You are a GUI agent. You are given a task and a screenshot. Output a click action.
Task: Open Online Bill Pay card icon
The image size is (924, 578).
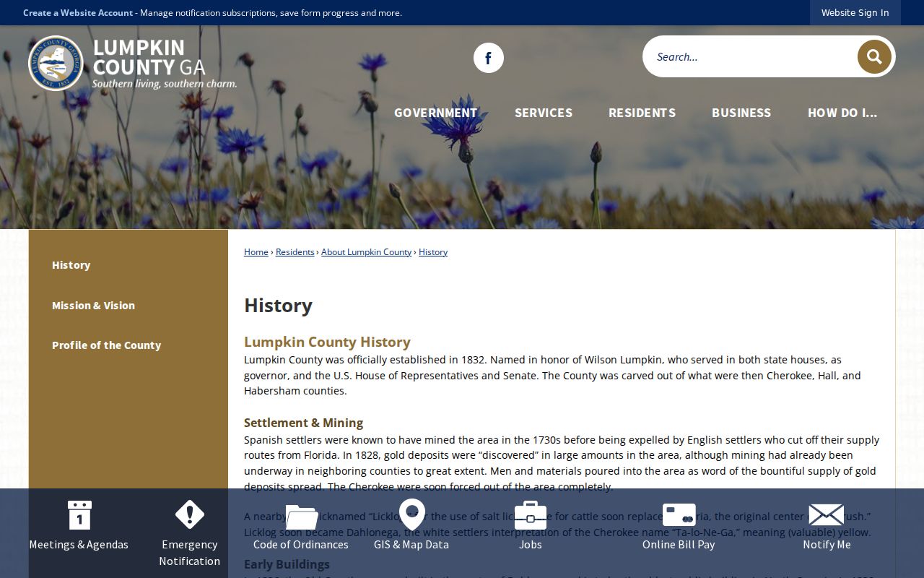point(679,515)
